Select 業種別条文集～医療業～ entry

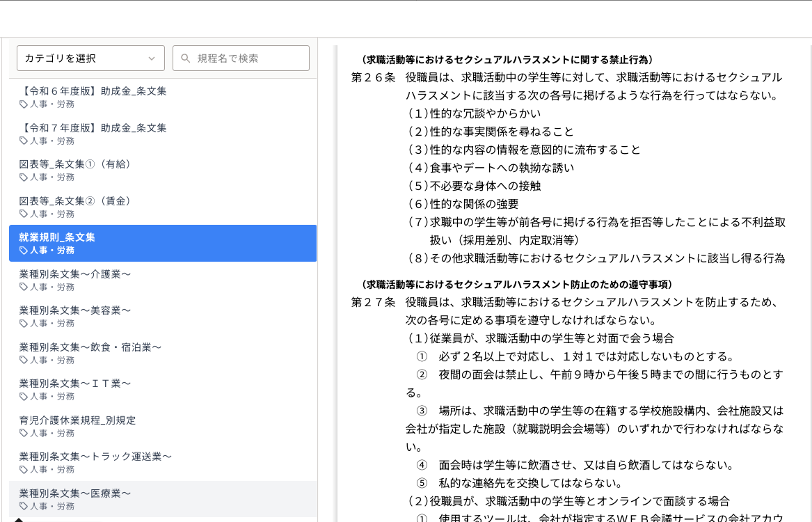coord(75,493)
